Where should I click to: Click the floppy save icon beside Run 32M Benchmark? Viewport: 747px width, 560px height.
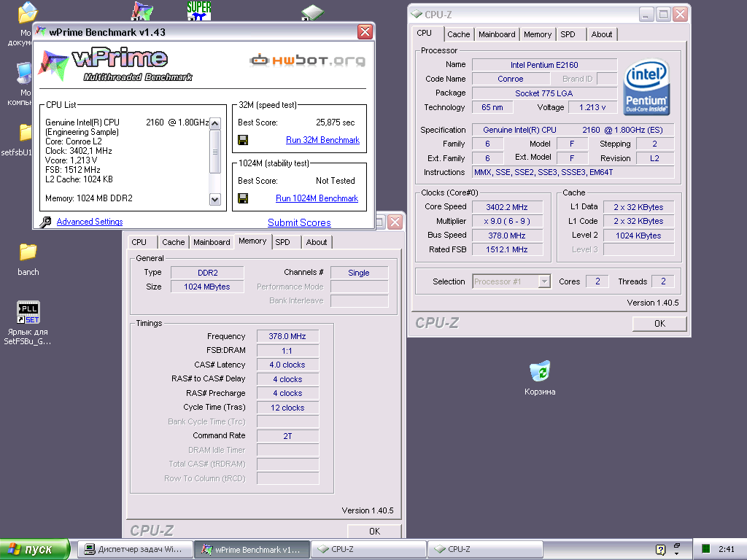pos(243,140)
